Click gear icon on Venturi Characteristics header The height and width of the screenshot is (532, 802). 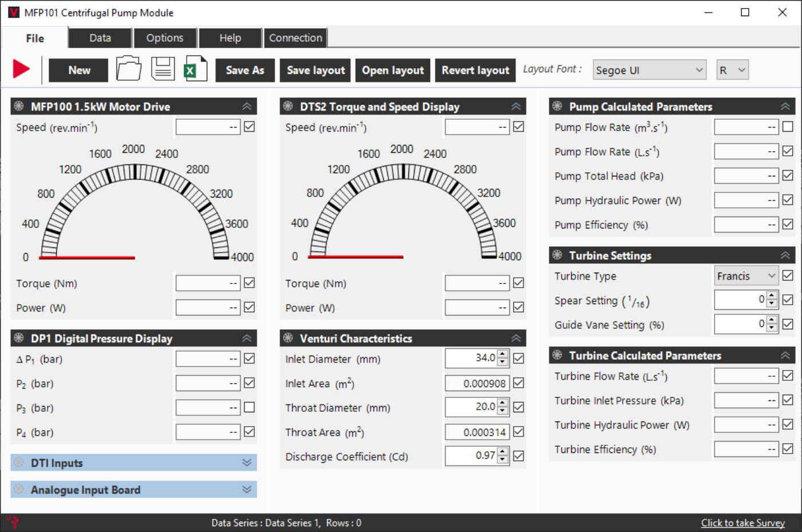pyautogui.click(x=288, y=338)
